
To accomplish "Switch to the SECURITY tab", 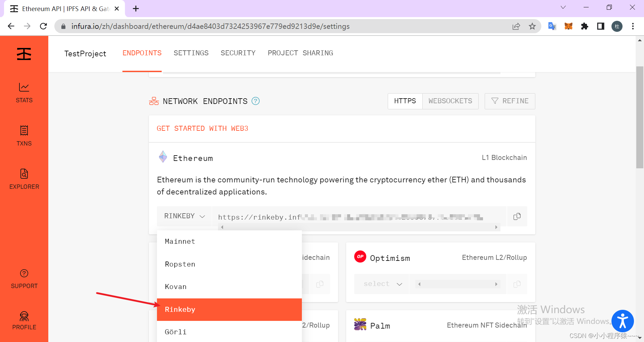I will pyautogui.click(x=238, y=53).
